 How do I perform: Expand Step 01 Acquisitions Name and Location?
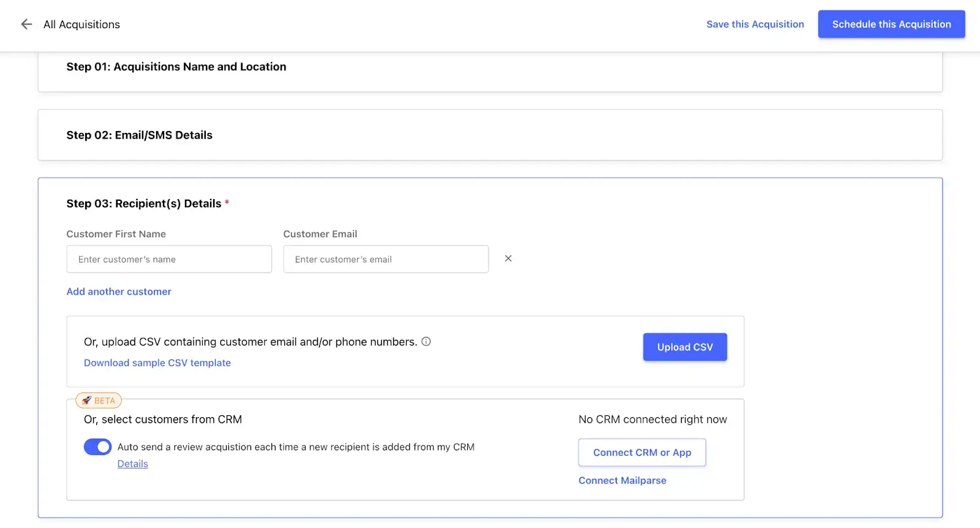point(176,67)
